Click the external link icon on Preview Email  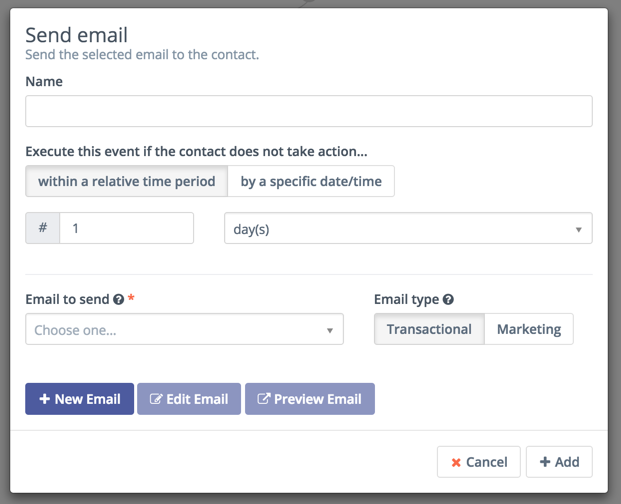[x=263, y=399]
